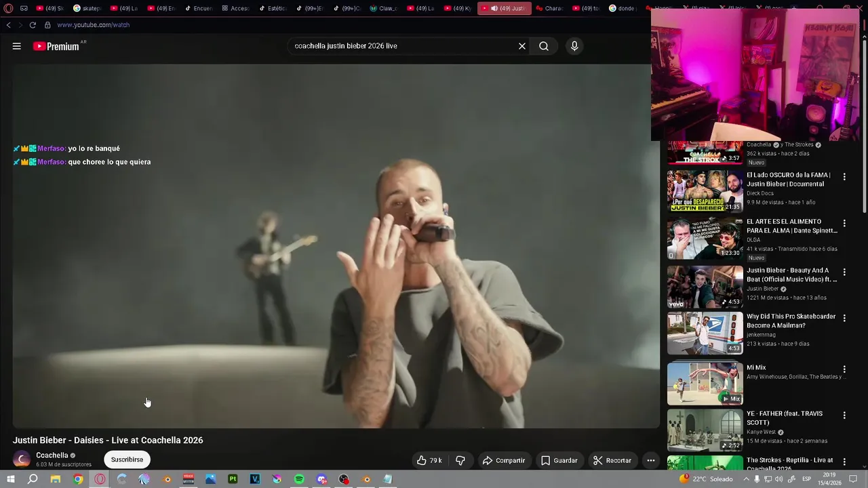Start voice search with the microphone icon
This screenshot has height=488, width=868.
point(574,46)
